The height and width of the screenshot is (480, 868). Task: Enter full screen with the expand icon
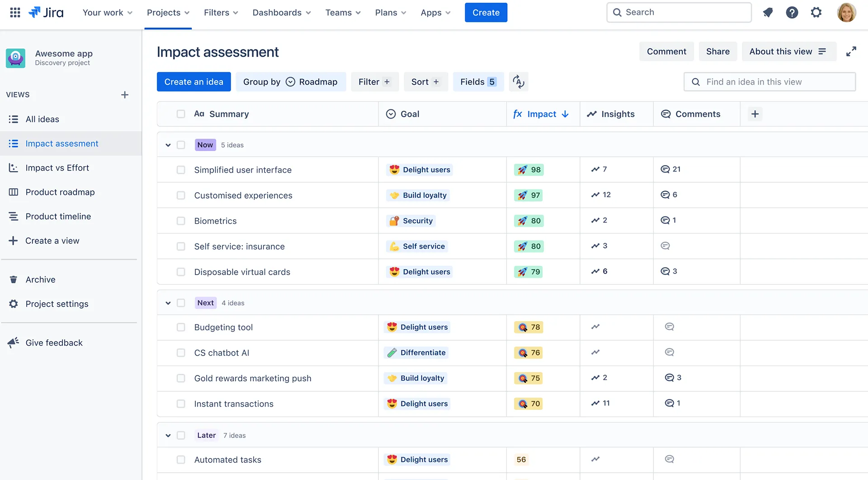pyautogui.click(x=851, y=52)
